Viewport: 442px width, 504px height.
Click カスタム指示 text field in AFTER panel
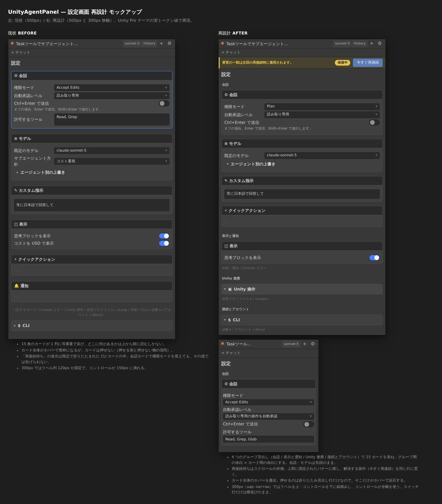pyautogui.click(x=302, y=194)
